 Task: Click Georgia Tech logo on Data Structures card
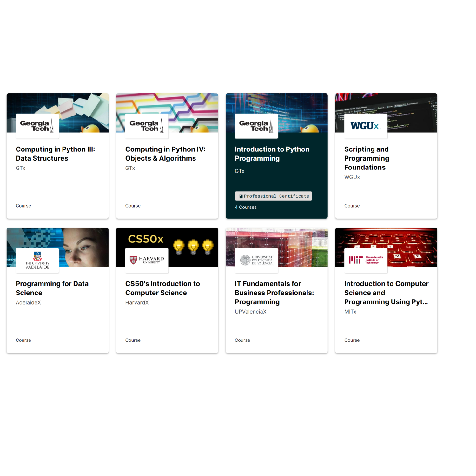coord(37,126)
